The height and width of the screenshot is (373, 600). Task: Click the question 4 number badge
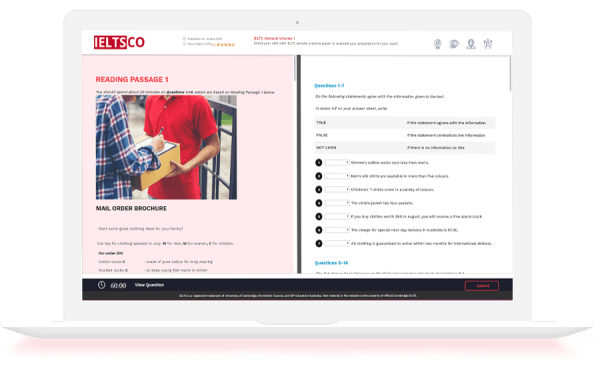pos(319,203)
